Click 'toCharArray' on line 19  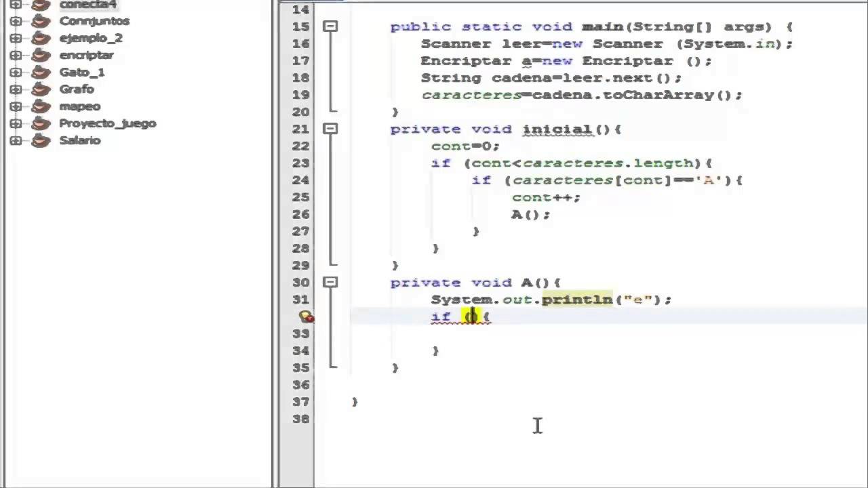658,95
